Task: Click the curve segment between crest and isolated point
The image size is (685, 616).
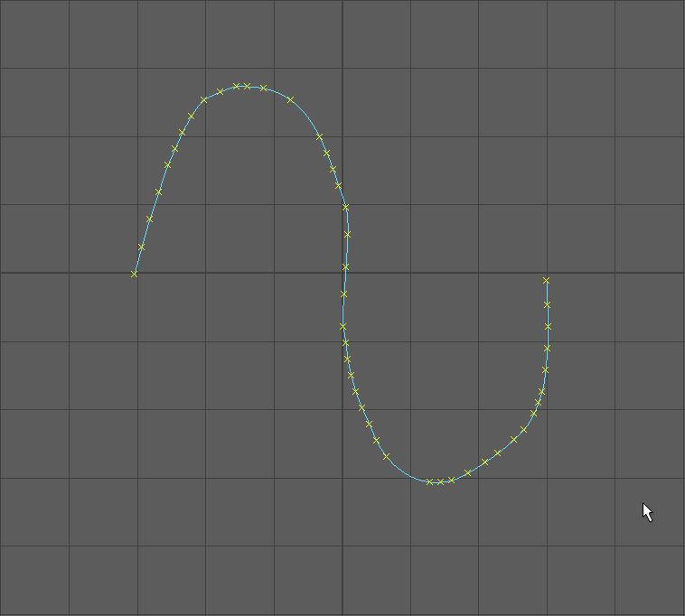Action: 277,93
